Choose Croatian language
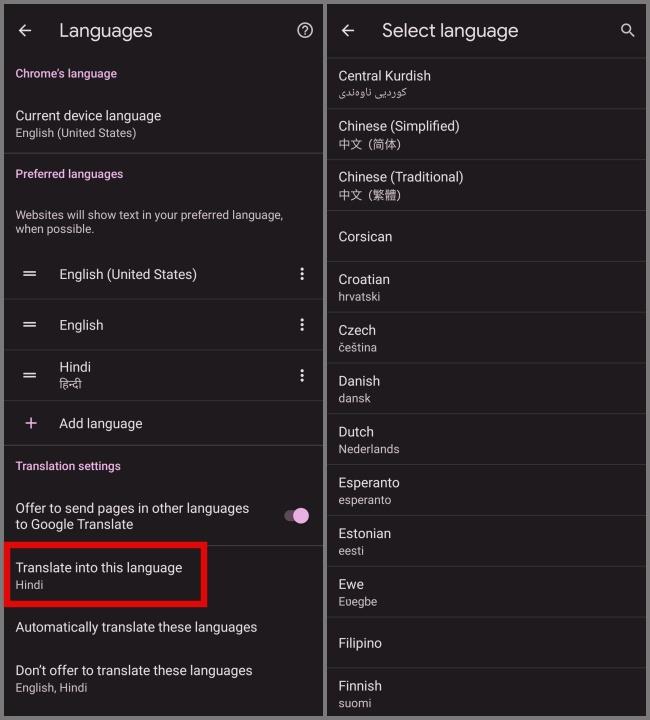Image resolution: width=650 pixels, height=720 pixels. pyautogui.click(x=487, y=287)
